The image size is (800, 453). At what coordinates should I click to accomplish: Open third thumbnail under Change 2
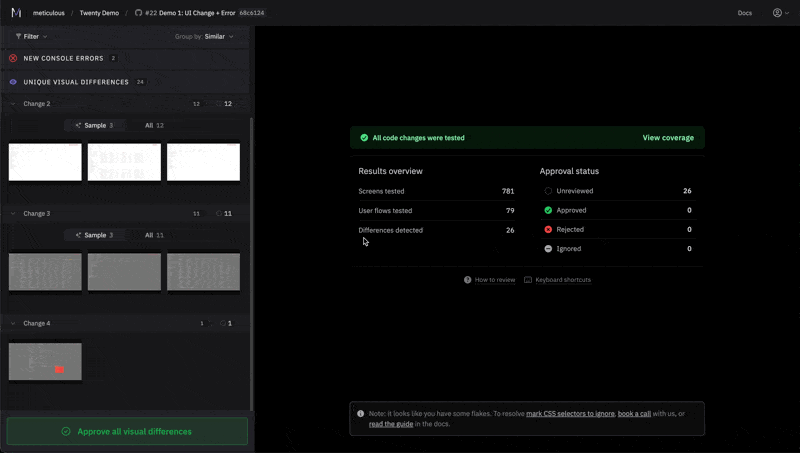click(x=203, y=162)
